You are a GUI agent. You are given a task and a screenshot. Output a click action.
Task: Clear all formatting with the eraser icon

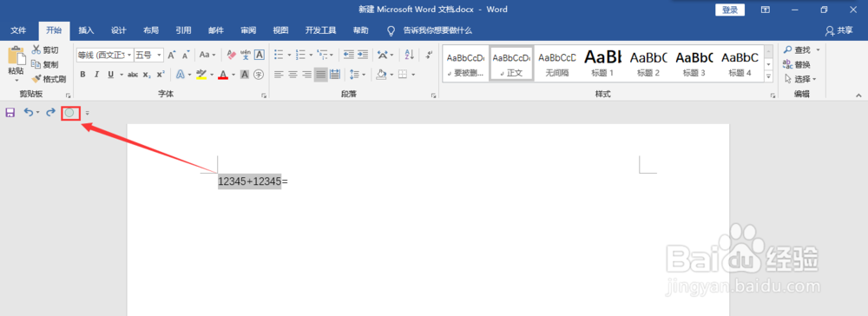[232, 55]
